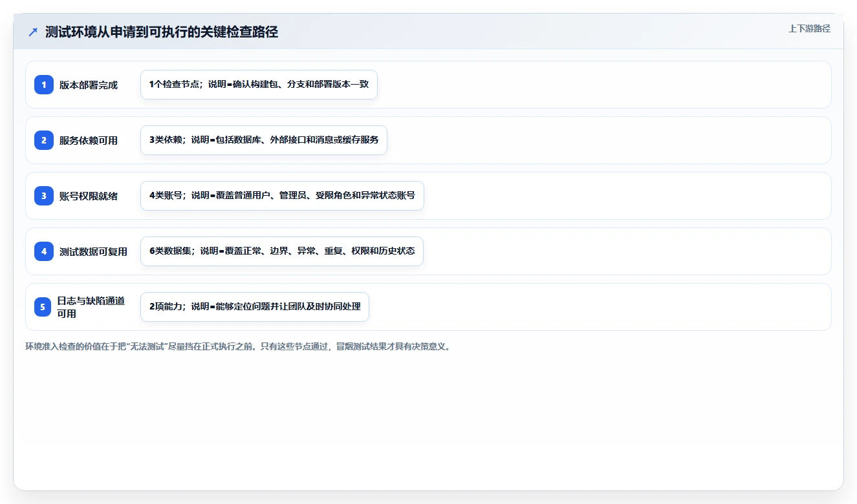Click the arrow icon beside the title
857x504 pixels.
click(x=33, y=32)
